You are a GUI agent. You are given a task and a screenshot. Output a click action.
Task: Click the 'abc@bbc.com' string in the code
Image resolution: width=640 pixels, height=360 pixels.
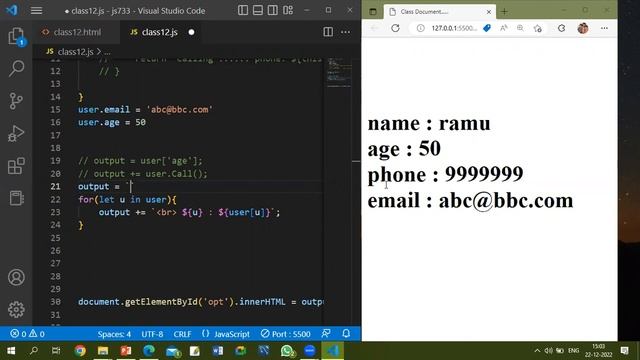[x=179, y=109]
